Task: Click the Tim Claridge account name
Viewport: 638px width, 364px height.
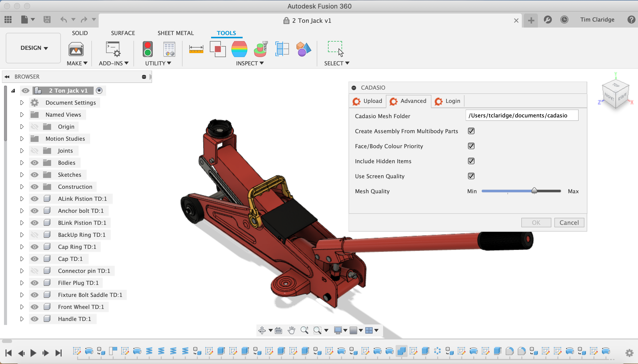Action: click(597, 20)
